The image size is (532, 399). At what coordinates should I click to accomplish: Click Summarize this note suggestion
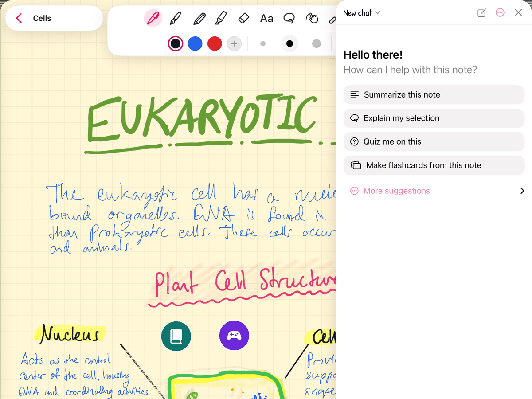tap(434, 94)
